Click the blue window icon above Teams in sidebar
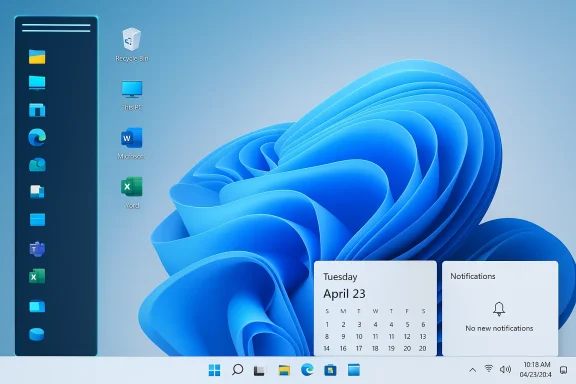 (37, 219)
